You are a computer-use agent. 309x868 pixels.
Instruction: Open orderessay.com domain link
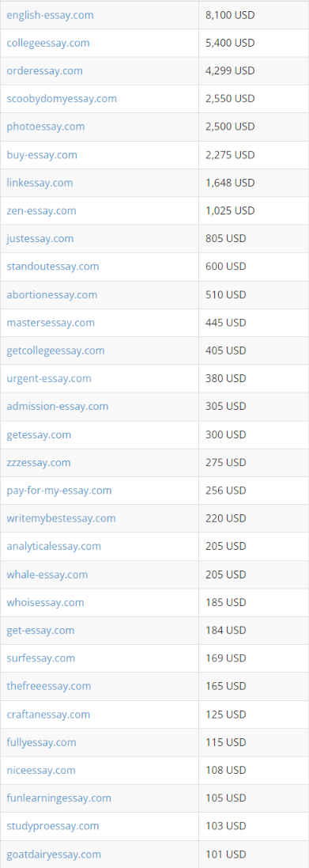pyautogui.click(x=45, y=70)
